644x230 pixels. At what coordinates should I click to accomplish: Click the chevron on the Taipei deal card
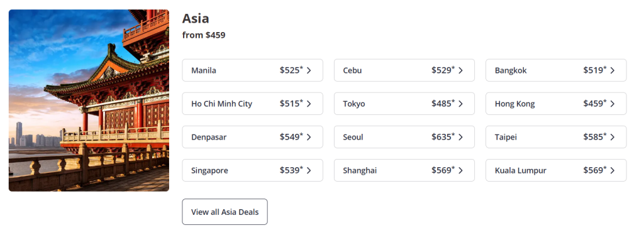613,137
